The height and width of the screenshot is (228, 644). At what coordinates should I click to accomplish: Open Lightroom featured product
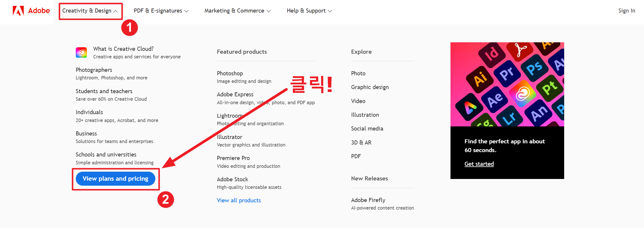pyautogui.click(x=250, y=119)
